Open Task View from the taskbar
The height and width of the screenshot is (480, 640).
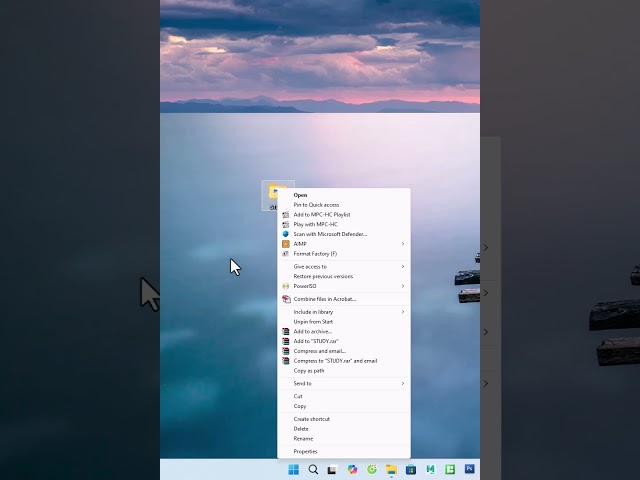(x=332, y=470)
